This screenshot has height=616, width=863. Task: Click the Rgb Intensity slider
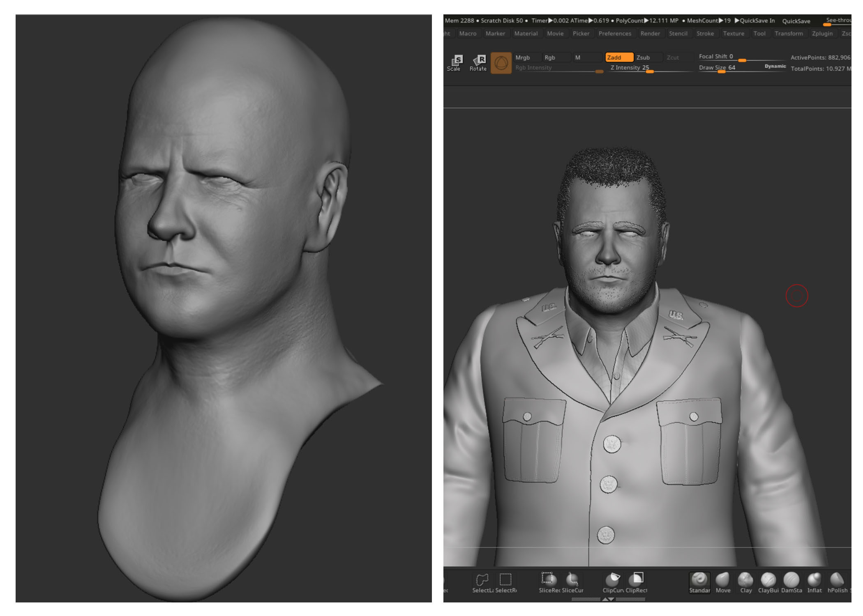coord(559,68)
